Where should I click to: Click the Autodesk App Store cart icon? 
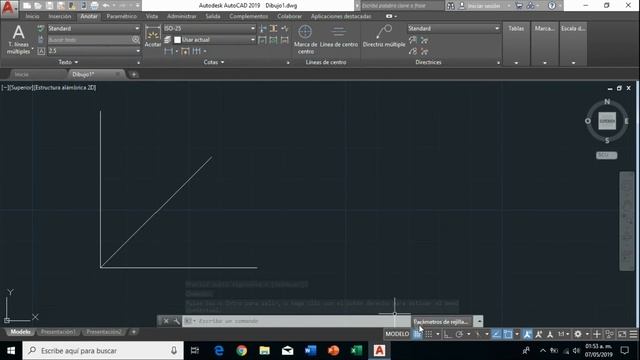pyautogui.click(x=519, y=6)
